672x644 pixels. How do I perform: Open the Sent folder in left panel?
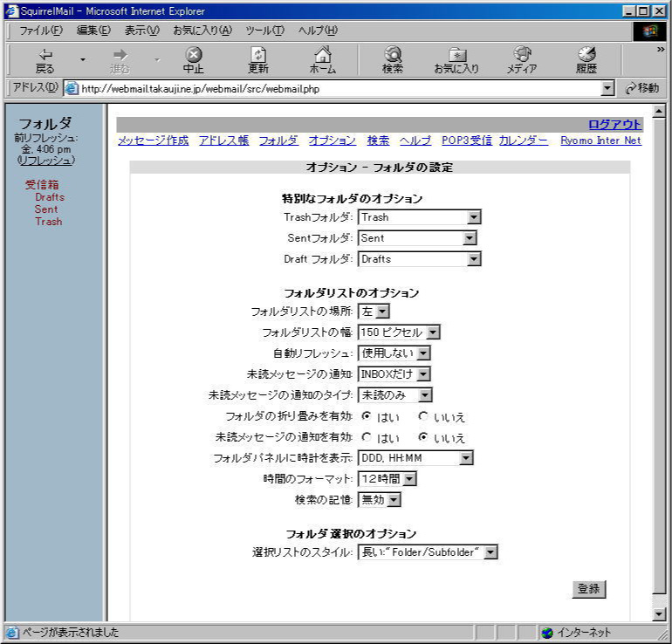(x=46, y=209)
